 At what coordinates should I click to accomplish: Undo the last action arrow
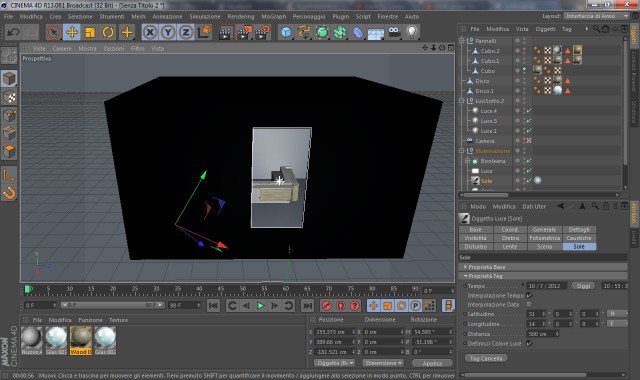[x=13, y=32]
